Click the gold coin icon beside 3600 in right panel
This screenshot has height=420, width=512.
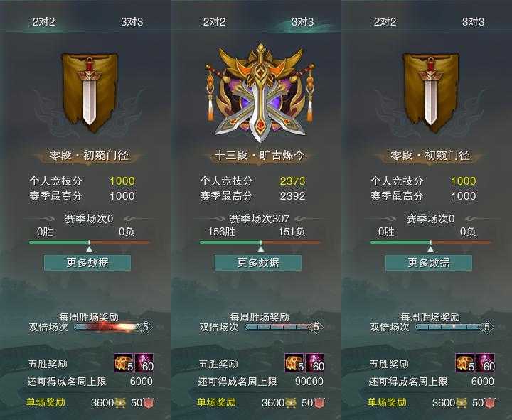[461, 403]
